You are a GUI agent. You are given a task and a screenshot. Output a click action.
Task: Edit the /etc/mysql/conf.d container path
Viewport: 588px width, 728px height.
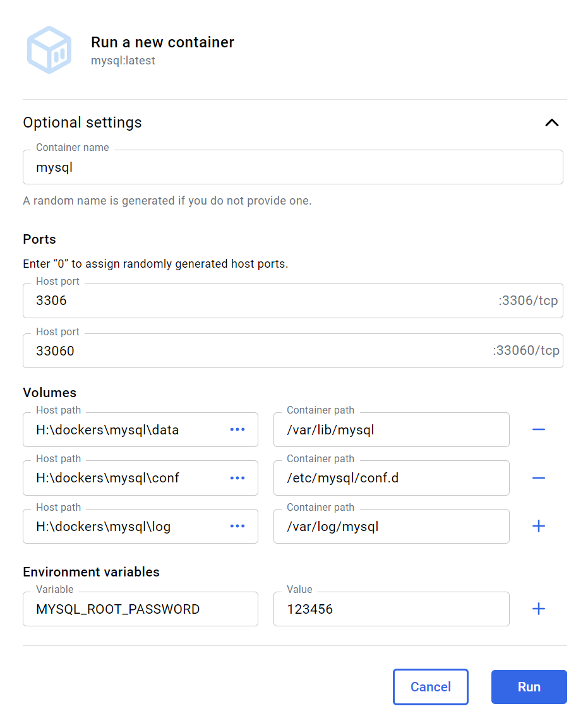tap(391, 478)
